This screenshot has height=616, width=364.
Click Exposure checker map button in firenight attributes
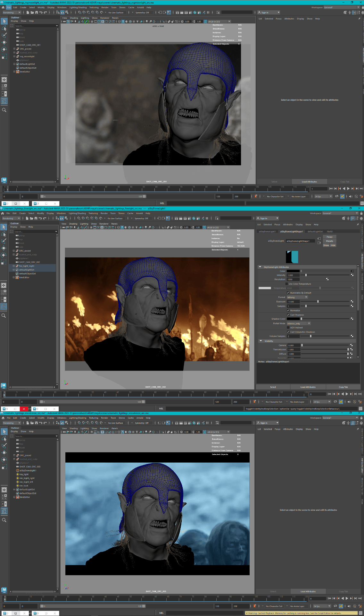pos(352,302)
